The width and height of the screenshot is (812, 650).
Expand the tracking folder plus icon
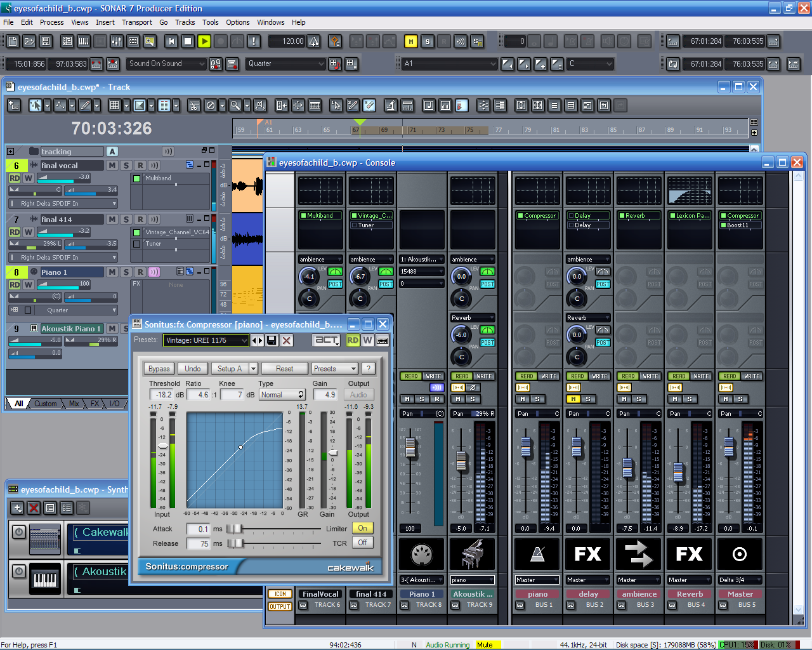(x=11, y=152)
